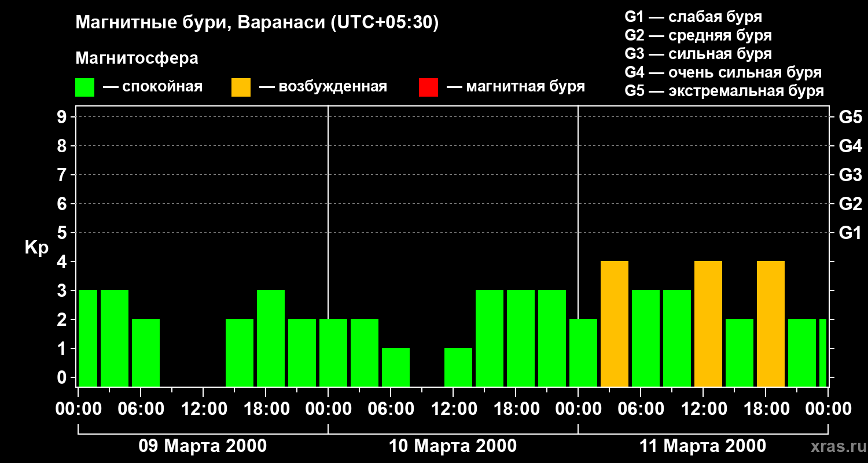Viewport: 868px width, 463px height.
Task: Click the '4' value on Kp axis
Action: (63, 262)
